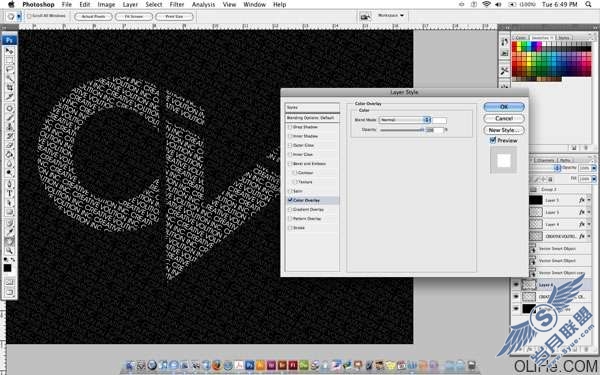This screenshot has width=600, height=375.
Task: Switch to the Channels tab
Action: pyautogui.click(x=545, y=160)
